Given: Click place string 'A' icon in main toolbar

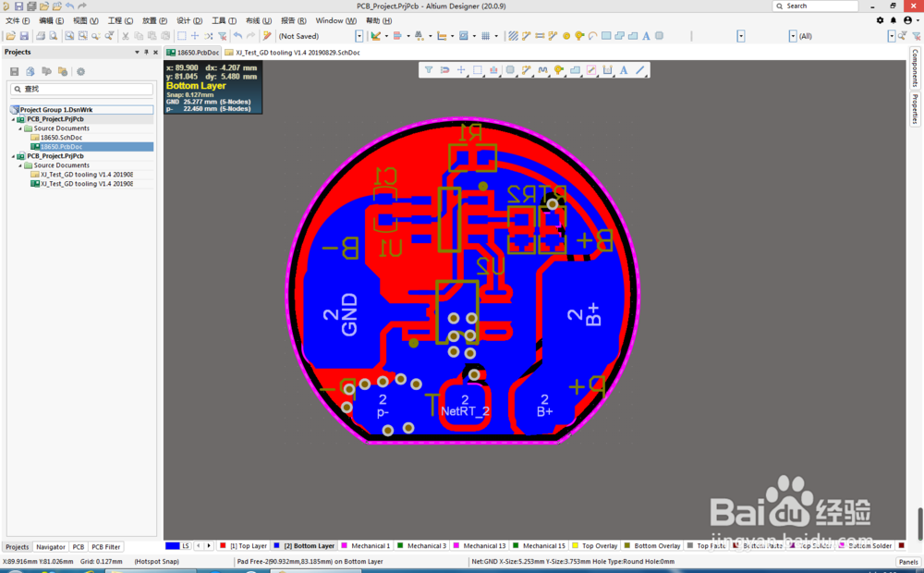Looking at the screenshot, I should point(646,36).
